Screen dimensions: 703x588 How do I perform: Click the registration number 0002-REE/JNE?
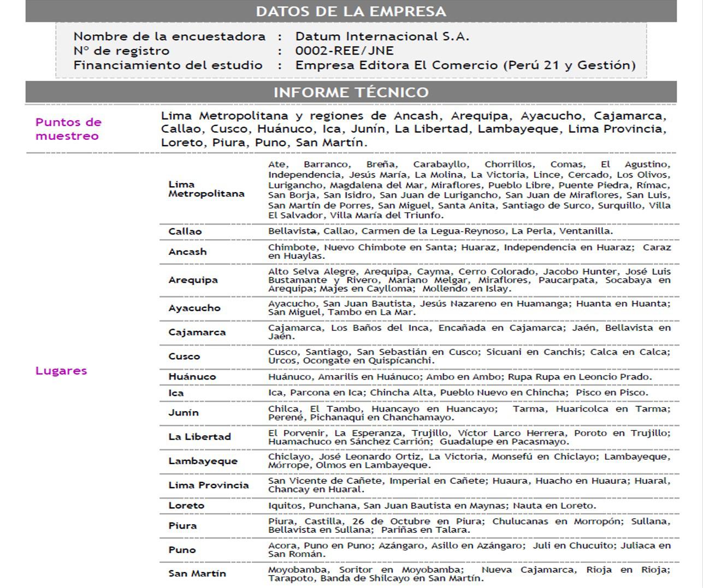[x=344, y=51]
